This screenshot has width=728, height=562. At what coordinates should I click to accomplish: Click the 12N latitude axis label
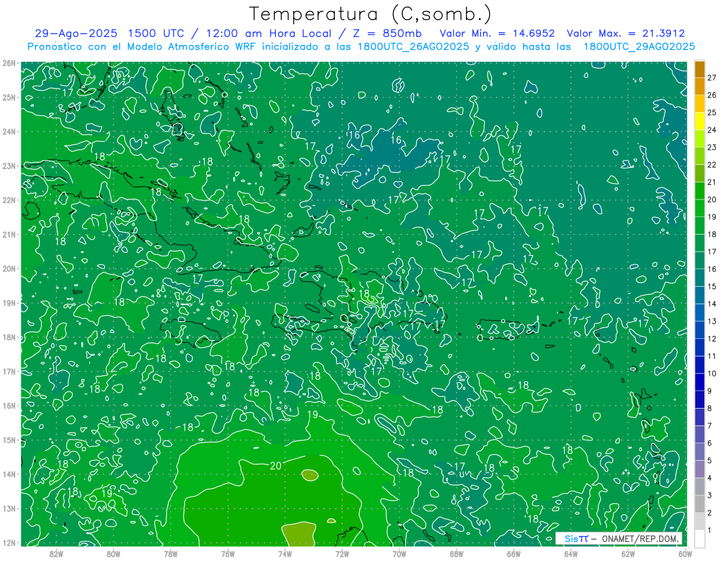[9, 543]
